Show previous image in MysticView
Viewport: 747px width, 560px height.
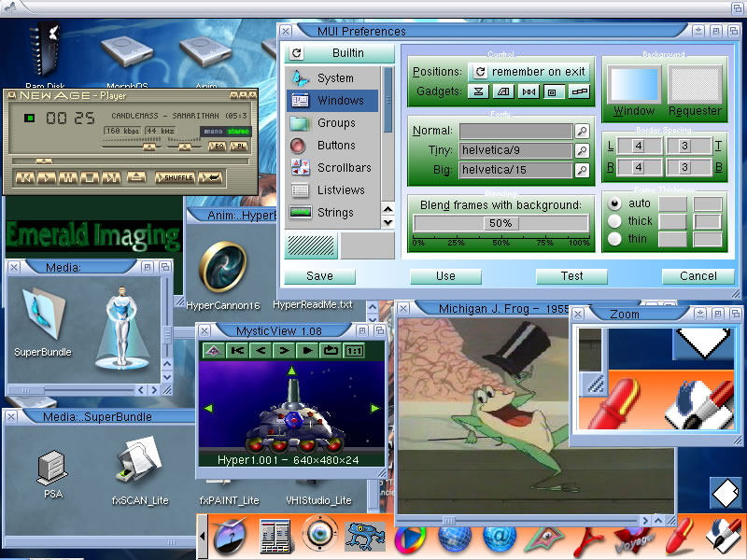pos(261,351)
